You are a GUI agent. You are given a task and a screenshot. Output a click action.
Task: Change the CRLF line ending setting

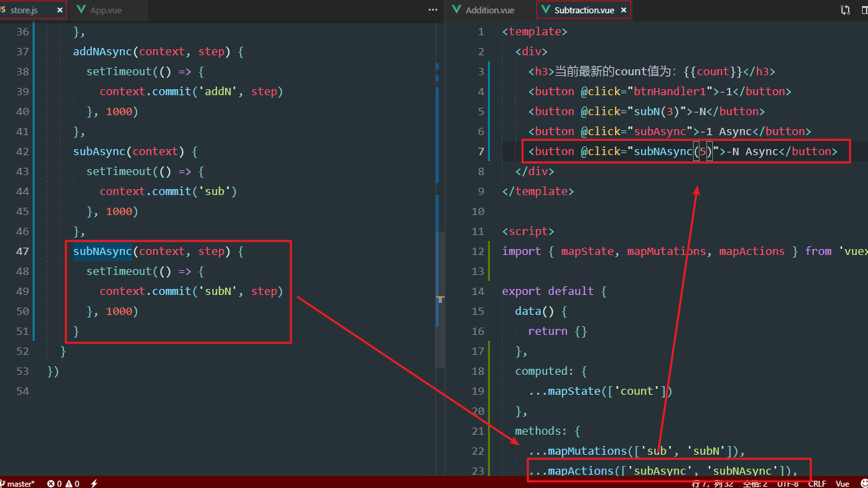coord(817,483)
